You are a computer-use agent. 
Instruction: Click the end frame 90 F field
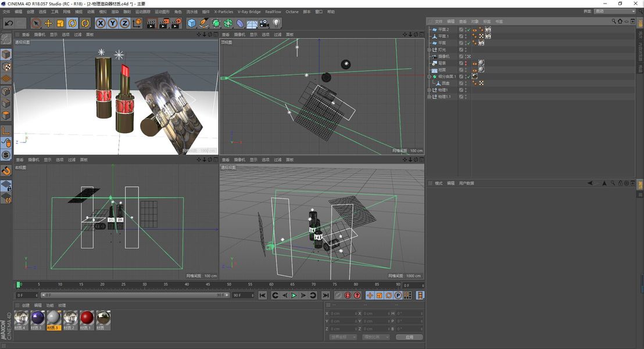coord(243,295)
